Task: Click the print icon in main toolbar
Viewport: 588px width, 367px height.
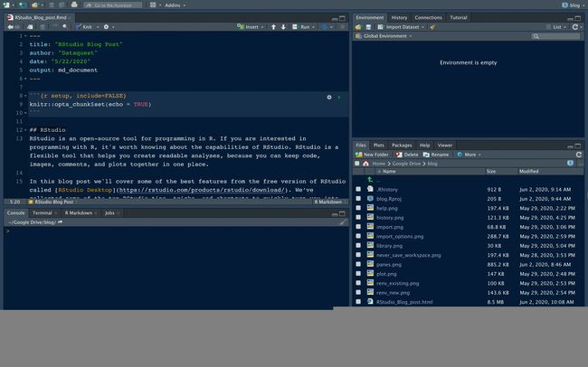Action: (x=74, y=5)
